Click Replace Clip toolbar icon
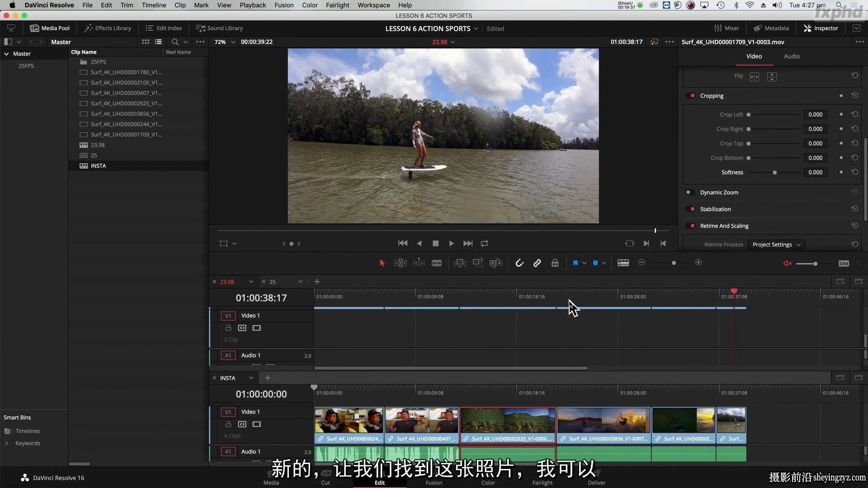The width and height of the screenshot is (868, 488). (496, 263)
